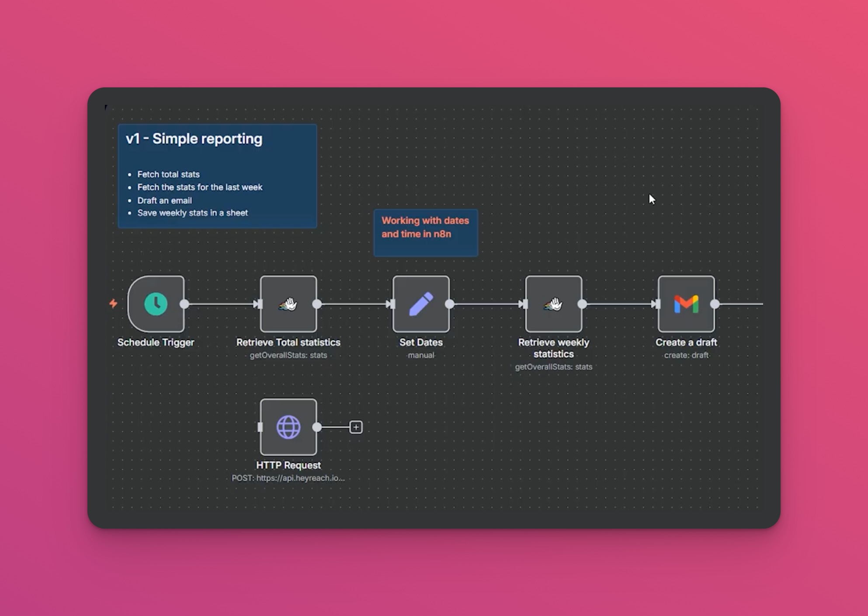The height and width of the screenshot is (616, 868).
Task: Click the Retrieve weekly statistics output connector
Action: (x=582, y=304)
